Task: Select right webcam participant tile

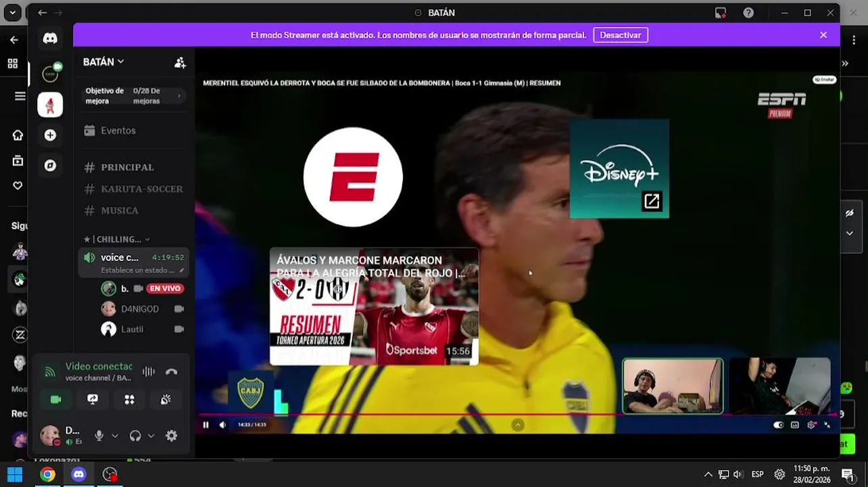Action: tap(780, 386)
